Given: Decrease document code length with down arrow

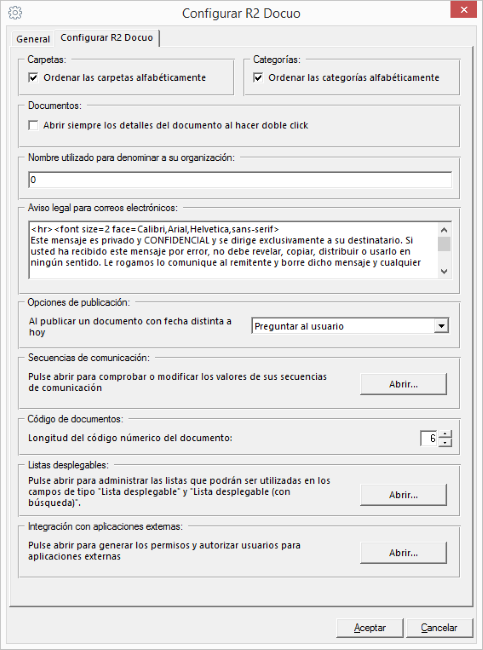Looking at the screenshot, I should pos(445,442).
